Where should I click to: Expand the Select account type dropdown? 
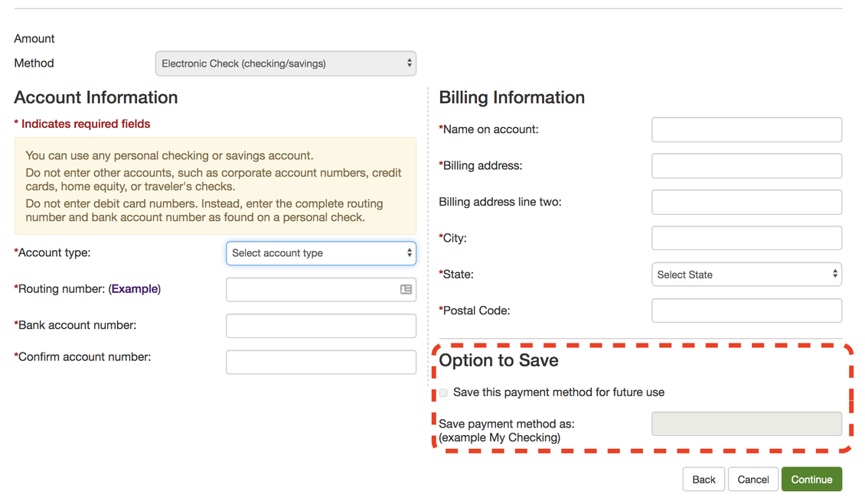coord(321,253)
